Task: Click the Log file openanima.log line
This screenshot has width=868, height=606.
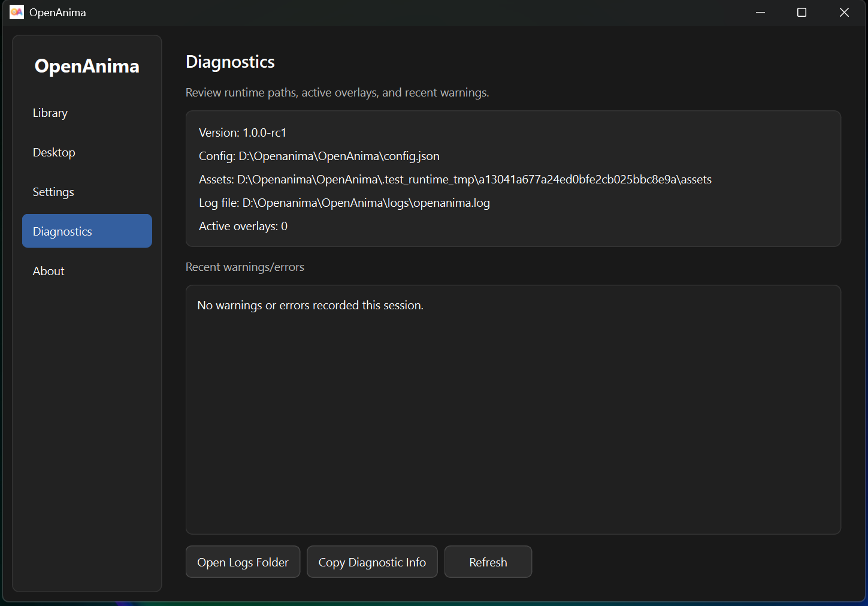Action: (x=344, y=203)
